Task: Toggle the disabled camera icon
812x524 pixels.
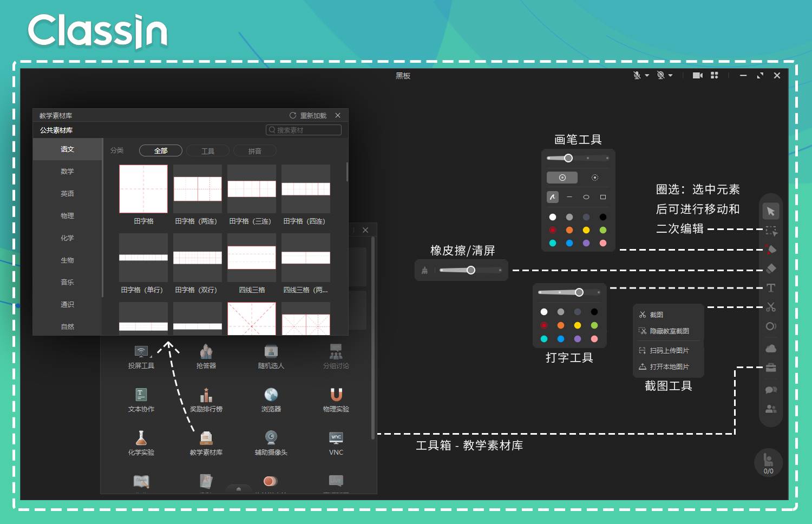Action: pos(660,75)
